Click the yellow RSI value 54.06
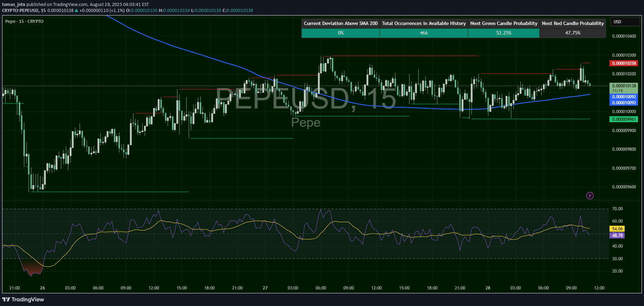The width and height of the screenshot is (644, 306). coord(617,229)
